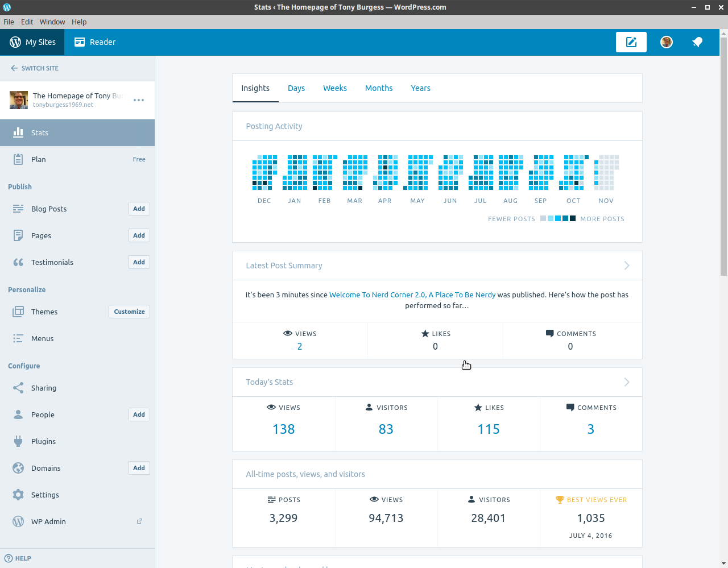Click the Sharing icon in sidebar
The width and height of the screenshot is (728, 568).
point(18,388)
